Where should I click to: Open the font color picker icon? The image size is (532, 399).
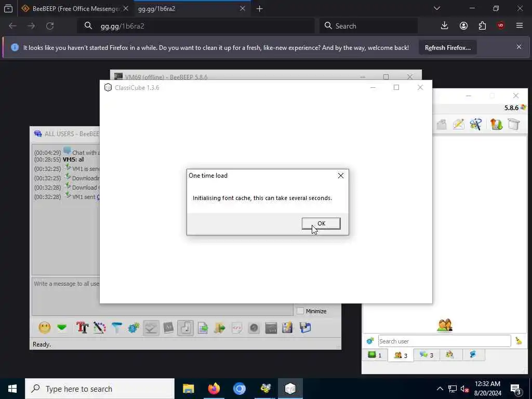point(100,328)
